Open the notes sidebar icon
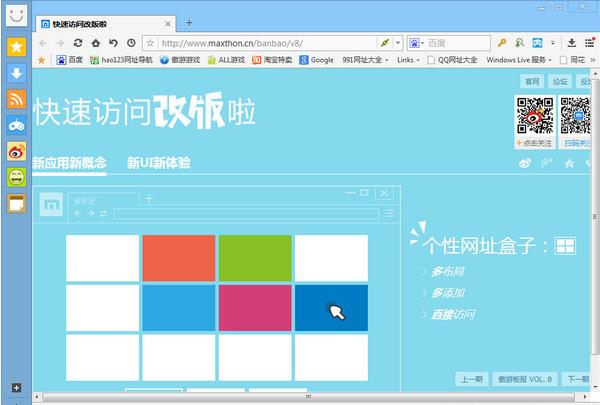Image resolution: width=600 pixels, height=405 pixels. point(16,203)
